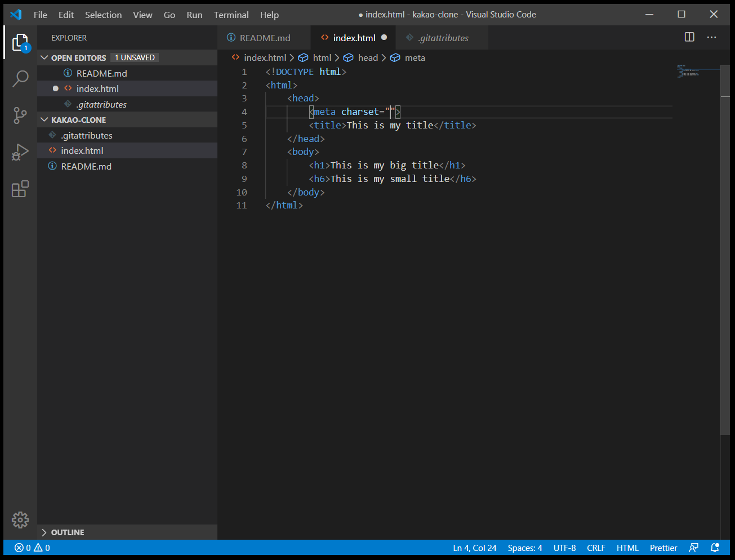This screenshot has height=560, width=735.
Task: Select index.html in Open Editors
Action: 127,88
